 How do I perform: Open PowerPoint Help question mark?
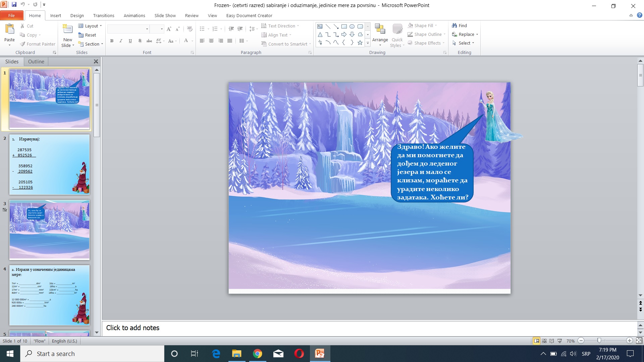pyautogui.click(x=639, y=15)
